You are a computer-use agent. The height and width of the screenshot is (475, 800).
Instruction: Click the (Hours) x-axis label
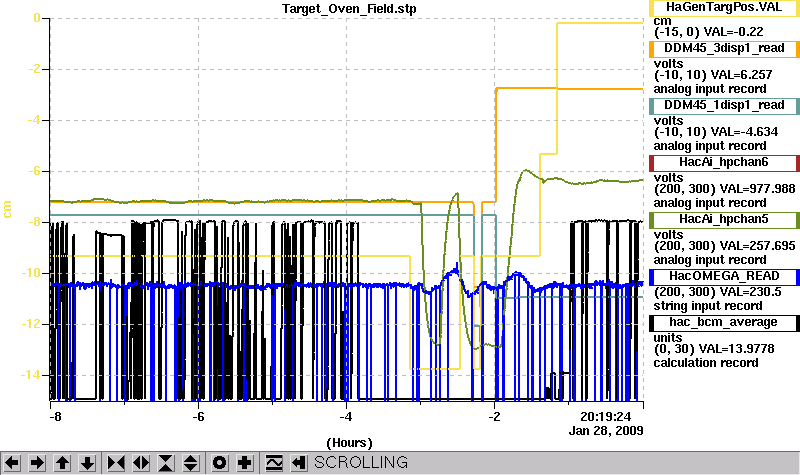coord(349,443)
